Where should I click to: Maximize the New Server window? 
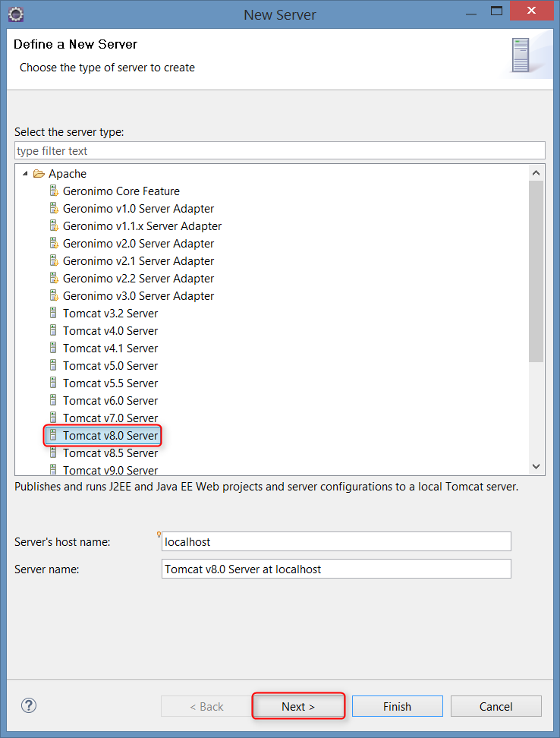coord(496,11)
